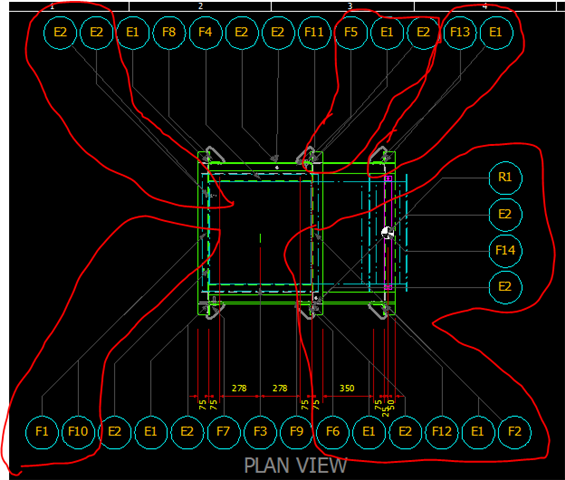The image size is (565, 480).
Task: Select the F8 balloon callout
Action: pos(169,32)
